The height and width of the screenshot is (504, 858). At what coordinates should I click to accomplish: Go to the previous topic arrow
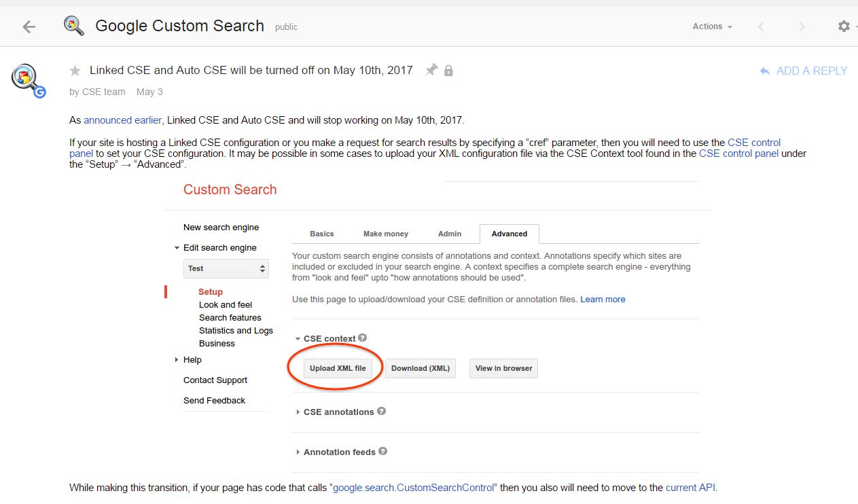point(761,26)
